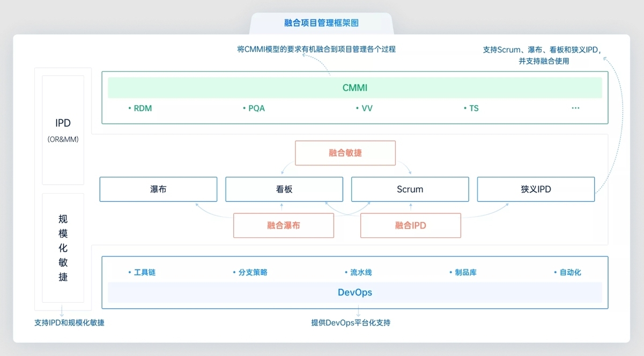The width and height of the screenshot is (644, 356).
Task: Click the Scrum box
Action: pyautogui.click(x=410, y=189)
